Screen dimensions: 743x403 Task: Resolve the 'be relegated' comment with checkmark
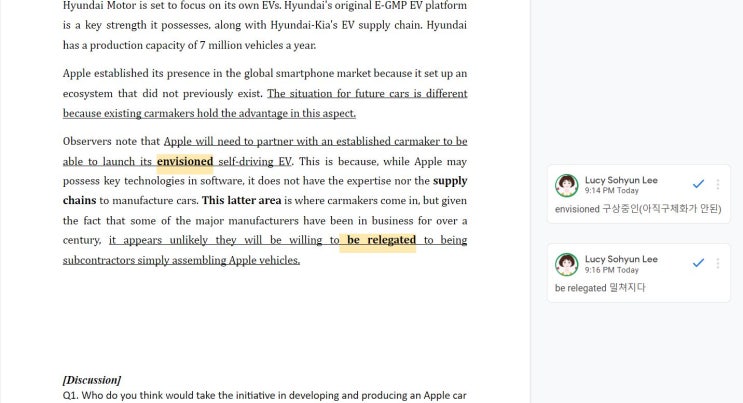[698, 263]
